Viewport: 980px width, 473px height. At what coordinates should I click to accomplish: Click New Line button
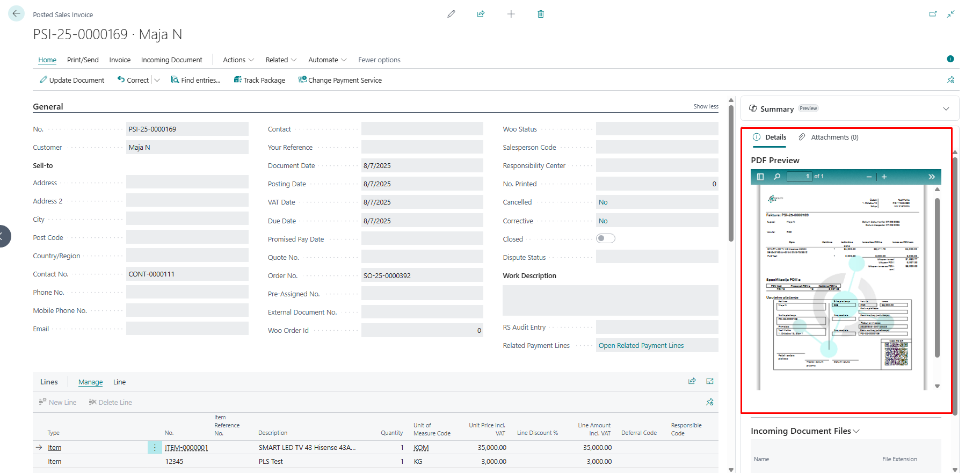[x=57, y=402]
